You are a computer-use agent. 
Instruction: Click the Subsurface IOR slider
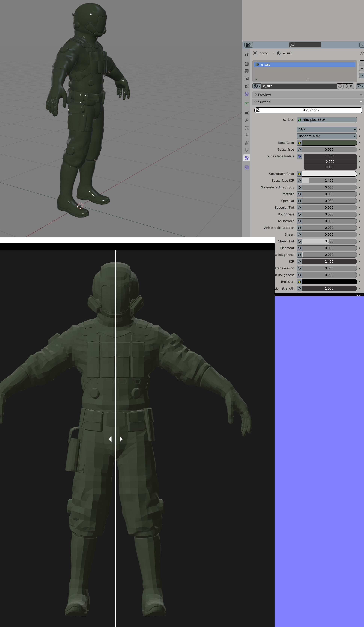point(329,181)
